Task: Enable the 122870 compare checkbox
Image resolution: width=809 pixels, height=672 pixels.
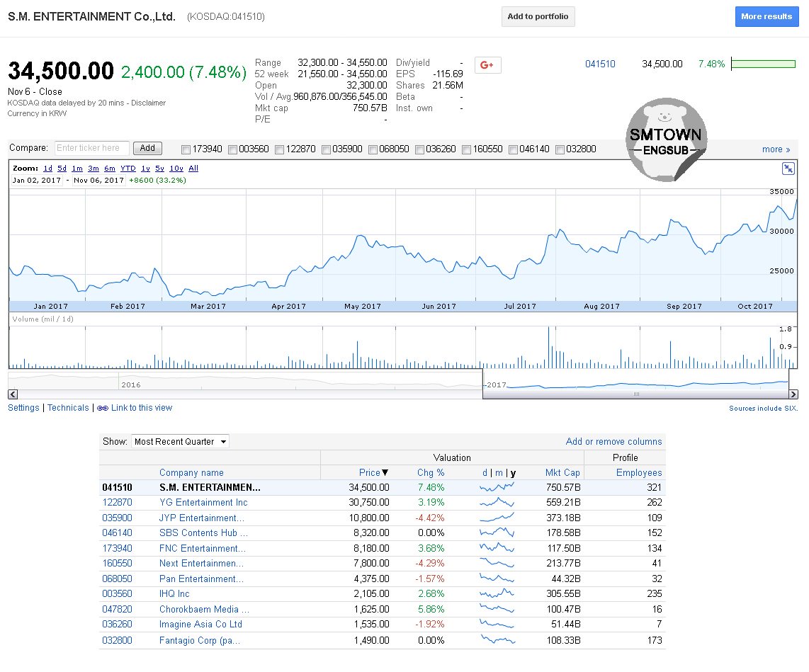Action: coord(279,149)
